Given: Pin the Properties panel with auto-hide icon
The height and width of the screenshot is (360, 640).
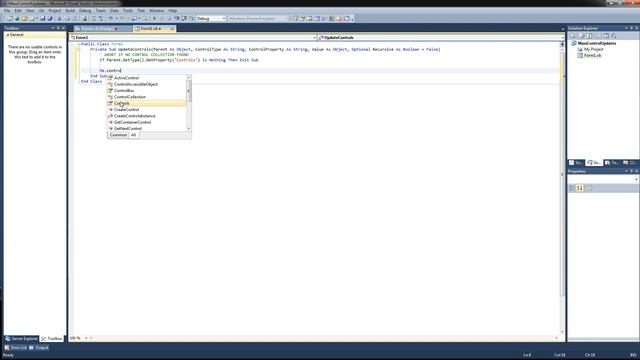Looking at the screenshot, I should click(631, 171).
